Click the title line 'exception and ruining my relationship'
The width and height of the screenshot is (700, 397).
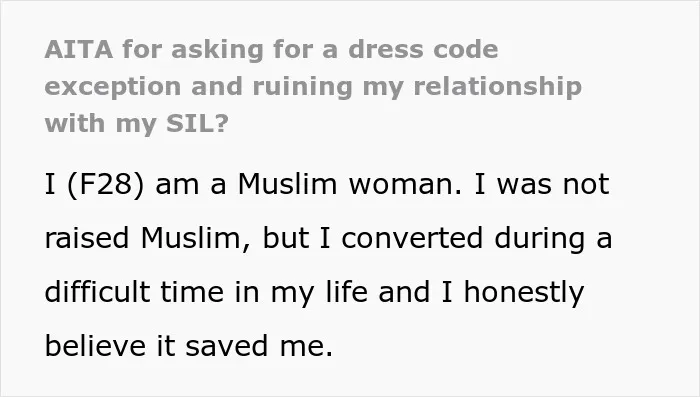point(313,87)
